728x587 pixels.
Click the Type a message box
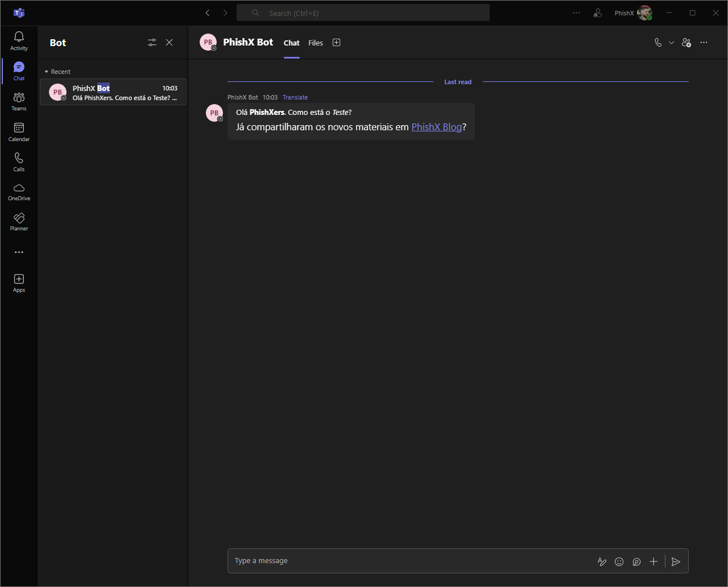pyautogui.click(x=412, y=561)
